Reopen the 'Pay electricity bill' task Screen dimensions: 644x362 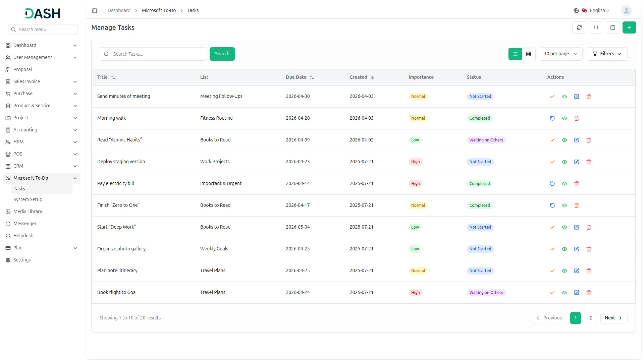tap(552, 184)
